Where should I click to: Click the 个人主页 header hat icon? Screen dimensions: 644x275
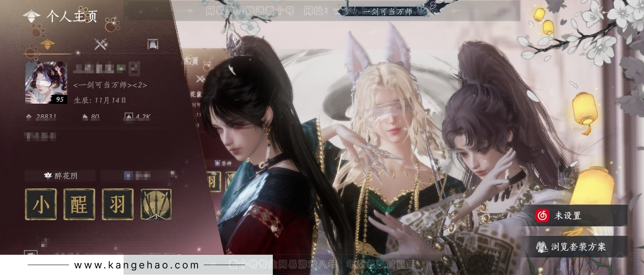(x=31, y=16)
